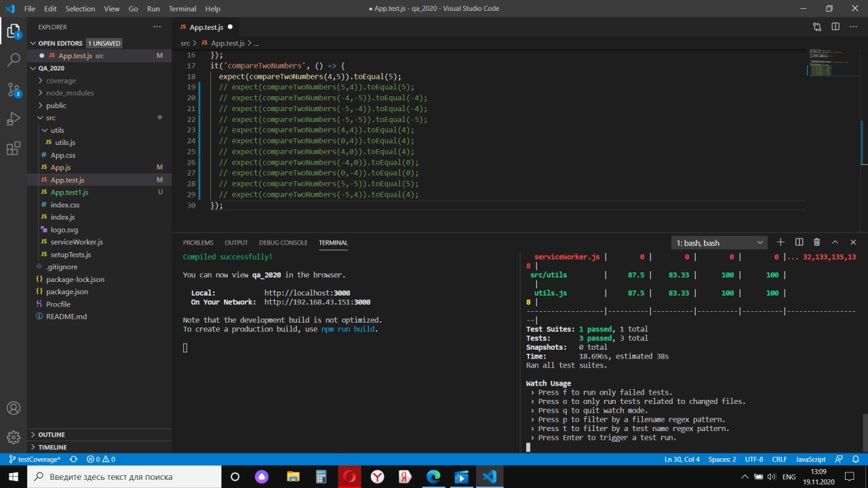Open the Search view in activity bar
This screenshot has height=488, width=868.
[14, 60]
